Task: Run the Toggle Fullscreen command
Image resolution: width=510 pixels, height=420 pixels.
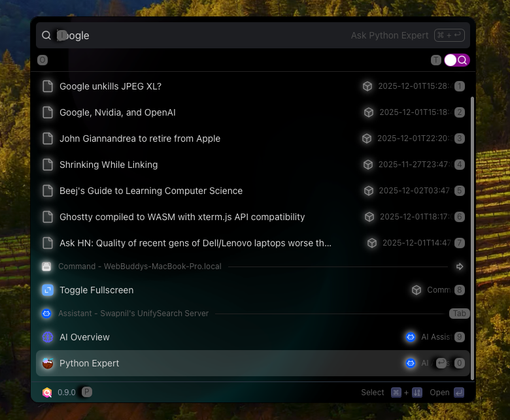Action: (x=253, y=290)
